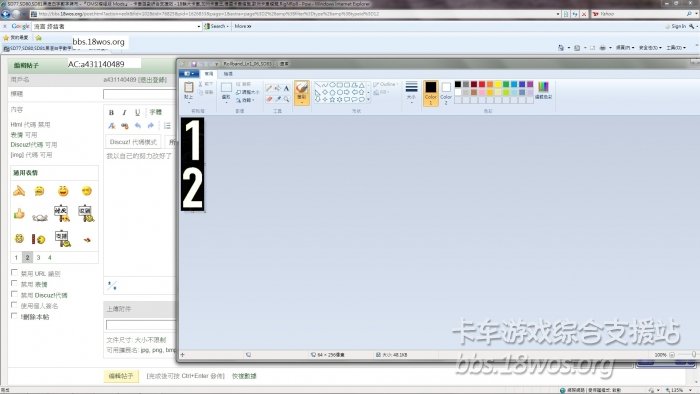This screenshot has width=700, height=394.
Task: Click the yellow edit post submit button
Action: click(121, 376)
